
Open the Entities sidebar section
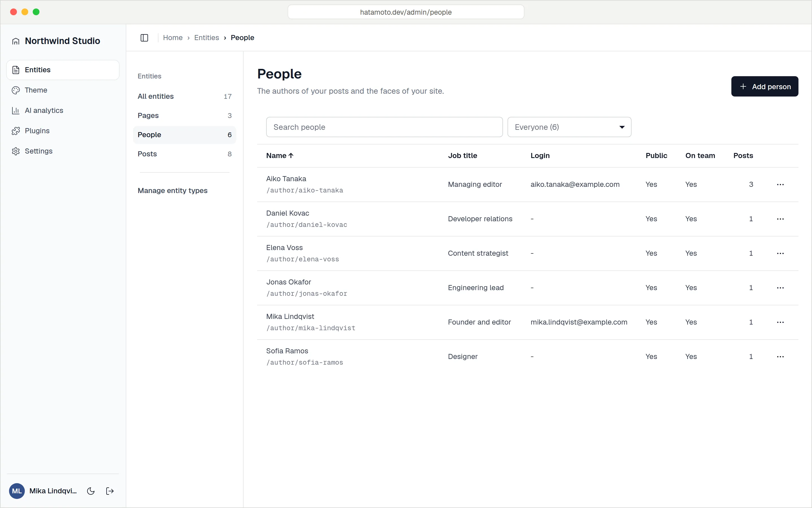[x=63, y=70]
